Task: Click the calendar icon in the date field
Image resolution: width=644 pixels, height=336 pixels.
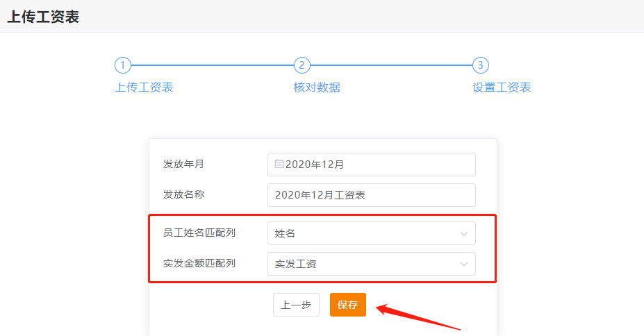Action: [279, 165]
